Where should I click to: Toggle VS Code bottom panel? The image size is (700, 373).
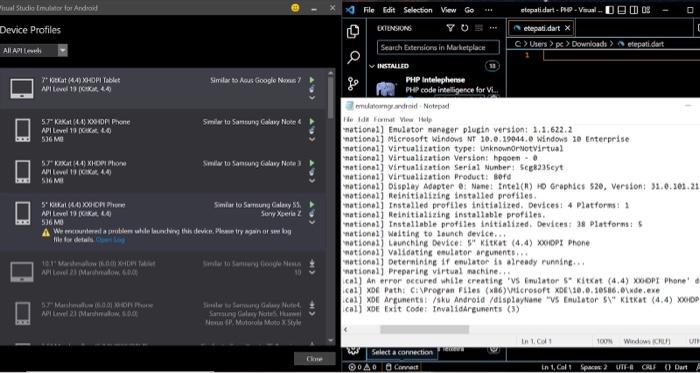click(x=622, y=10)
